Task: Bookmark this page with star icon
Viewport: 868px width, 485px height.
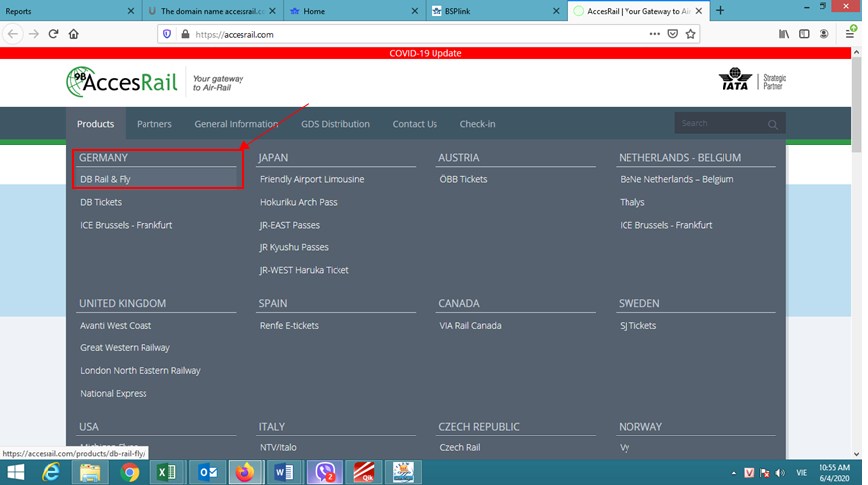Action: 690,34
